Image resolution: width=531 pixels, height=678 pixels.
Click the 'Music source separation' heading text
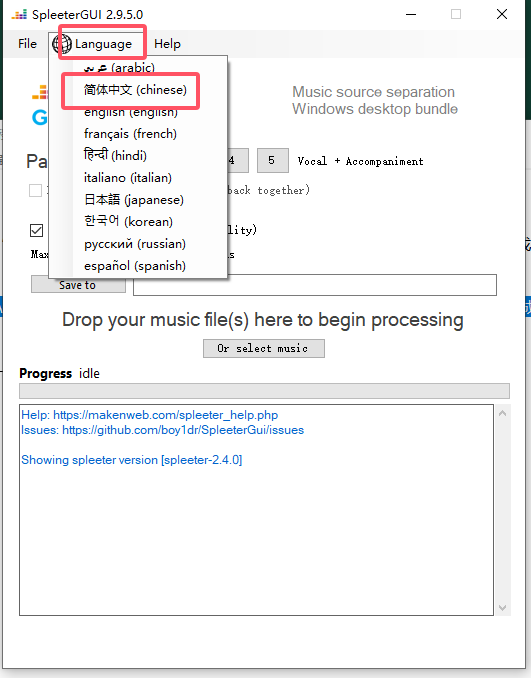(373, 92)
